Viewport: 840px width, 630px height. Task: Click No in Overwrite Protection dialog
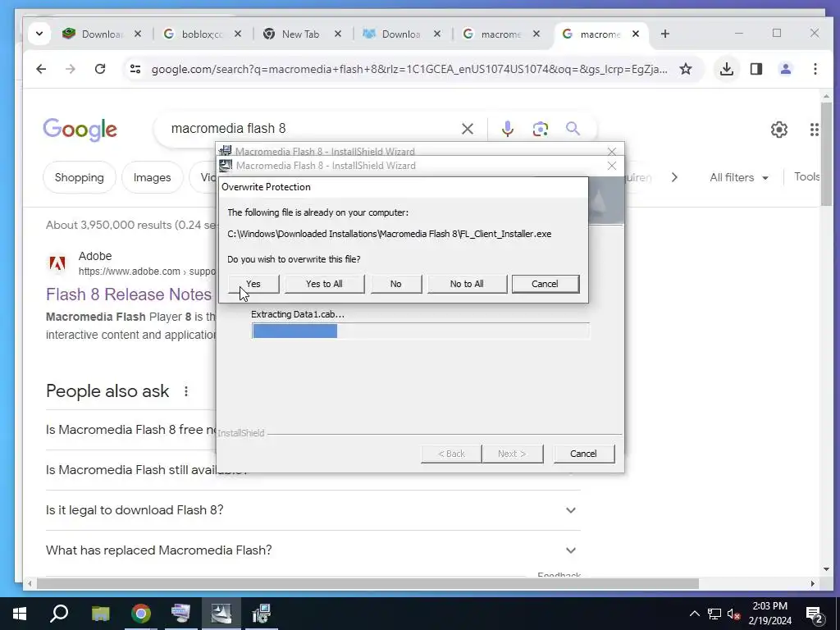point(395,284)
